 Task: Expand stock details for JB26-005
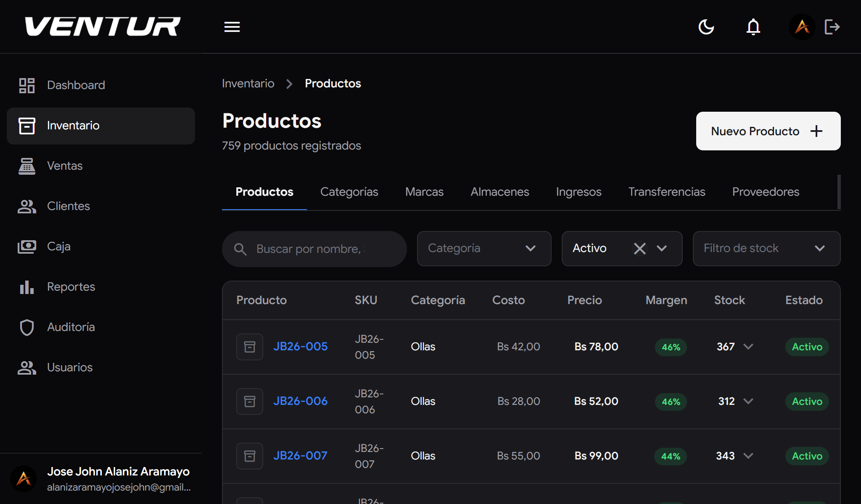point(748,346)
